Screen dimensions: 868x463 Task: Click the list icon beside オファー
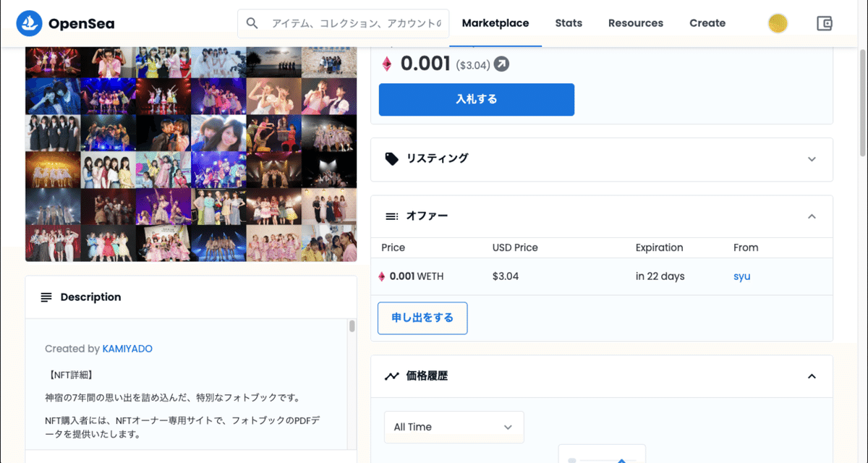point(390,216)
